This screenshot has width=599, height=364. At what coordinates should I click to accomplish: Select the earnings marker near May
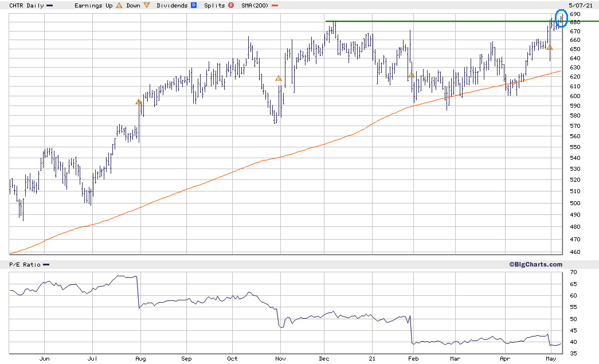pyautogui.click(x=549, y=48)
